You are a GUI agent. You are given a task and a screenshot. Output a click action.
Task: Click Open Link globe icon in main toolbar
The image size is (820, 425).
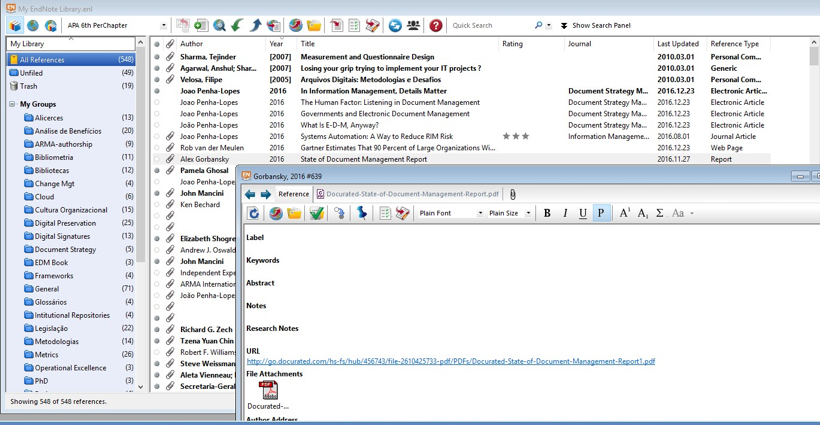296,25
